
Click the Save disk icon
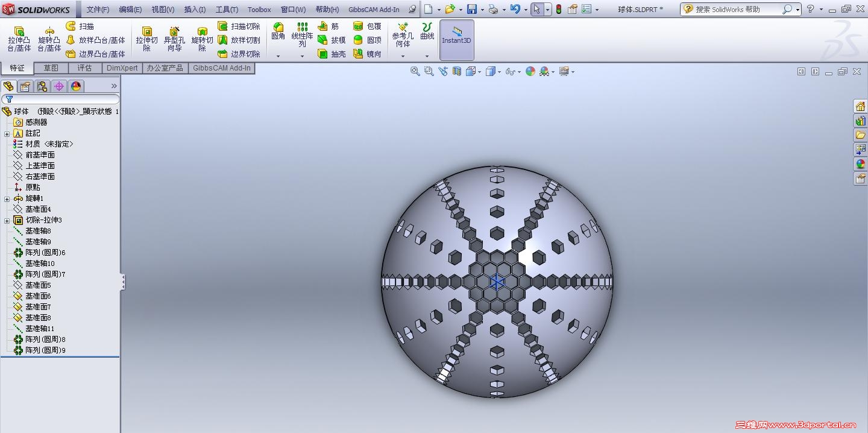coord(472,9)
